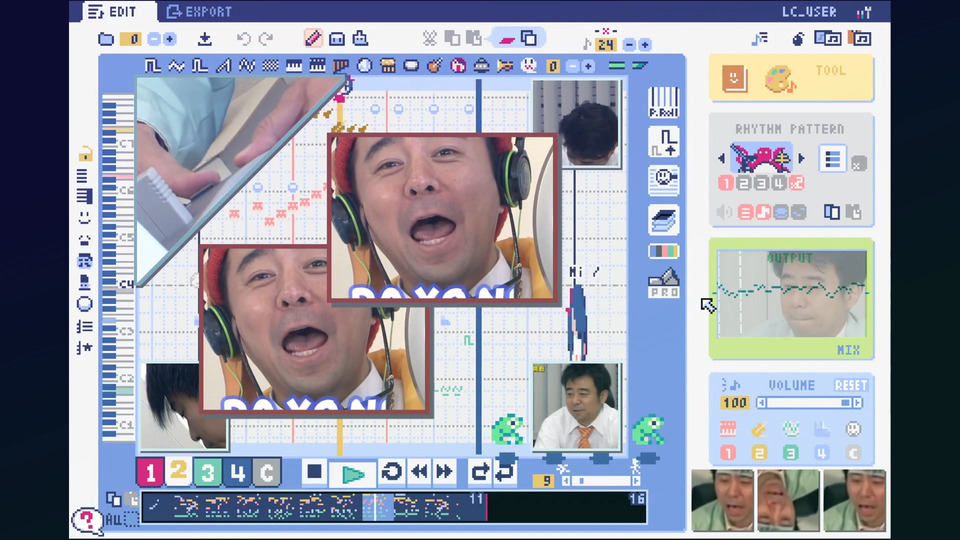Select the stamp tool
960x540 pixels.
360,39
